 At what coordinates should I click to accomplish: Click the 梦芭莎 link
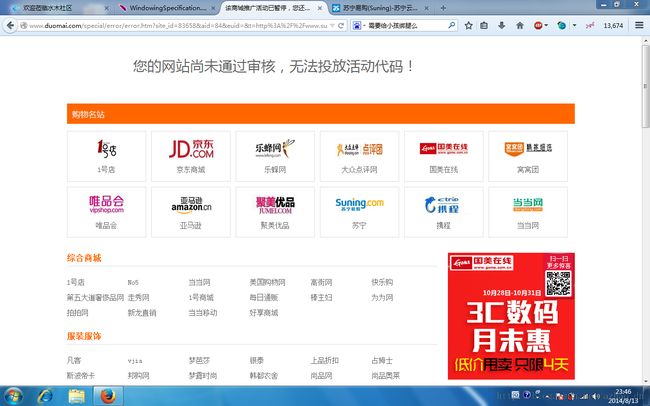point(199,360)
